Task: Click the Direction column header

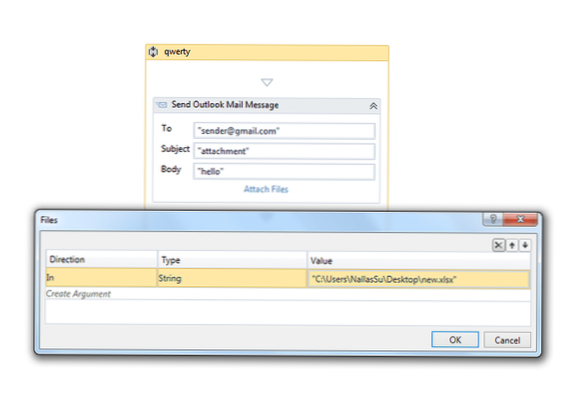Action: pyautogui.click(x=101, y=260)
